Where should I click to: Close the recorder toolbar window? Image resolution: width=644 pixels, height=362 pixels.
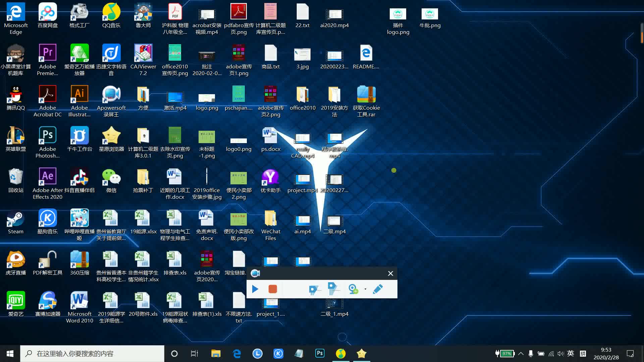tap(390, 274)
